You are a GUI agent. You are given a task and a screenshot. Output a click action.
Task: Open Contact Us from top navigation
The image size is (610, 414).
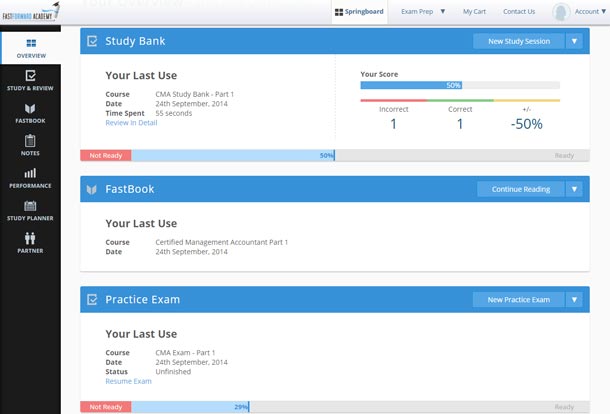(519, 12)
